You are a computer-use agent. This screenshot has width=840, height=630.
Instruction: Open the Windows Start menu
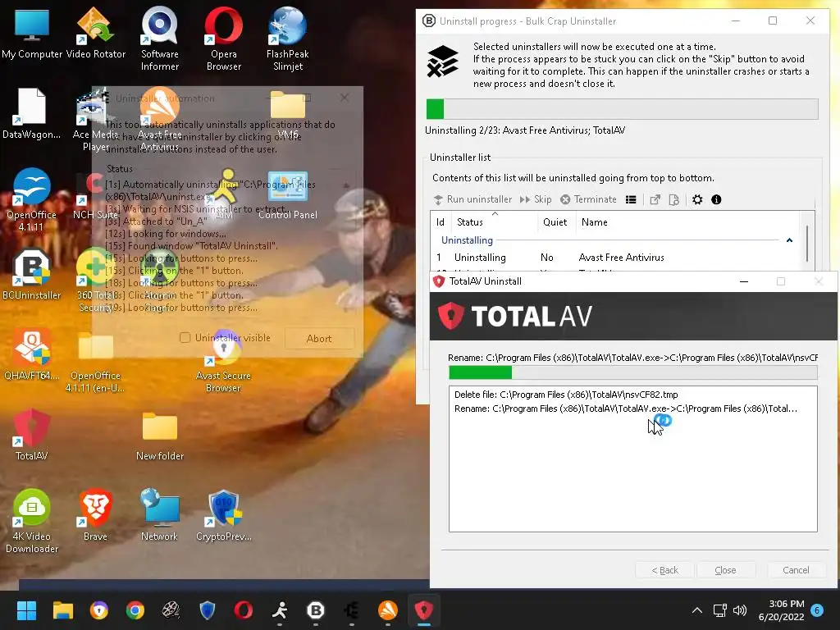tap(26, 610)
